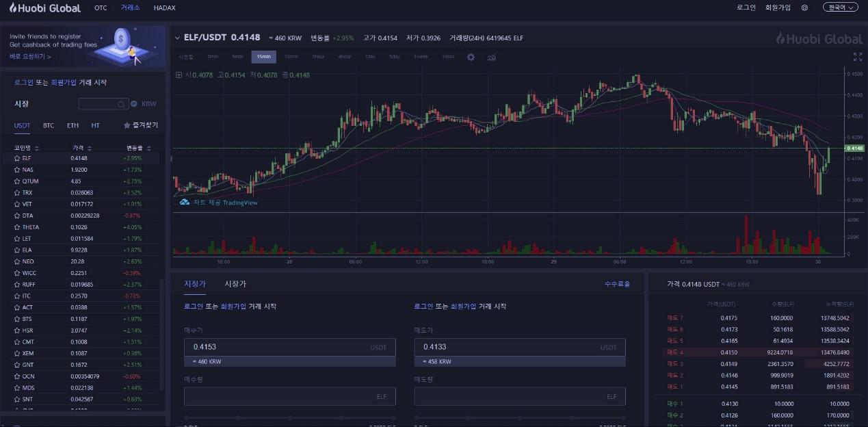This screenshot has height=427, width=868.
Task: Open the 수수료율 fee rate link
Action: [617, 284]
